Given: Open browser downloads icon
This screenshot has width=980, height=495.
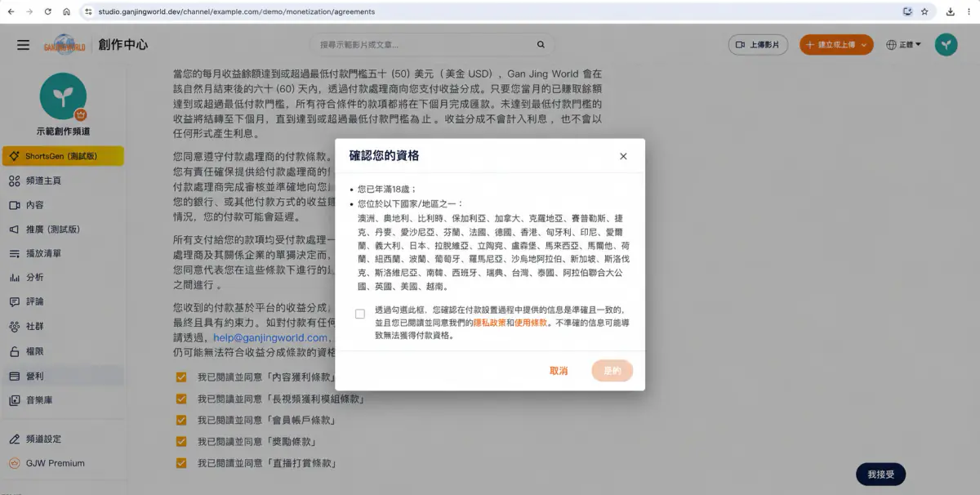Looking at the screenshot, I should 951,11.
